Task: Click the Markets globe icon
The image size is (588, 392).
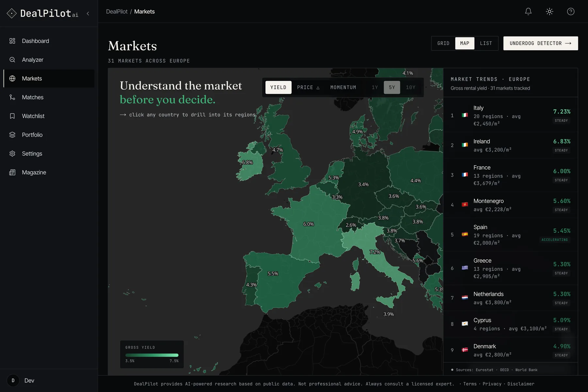Action: coord(12,78)
